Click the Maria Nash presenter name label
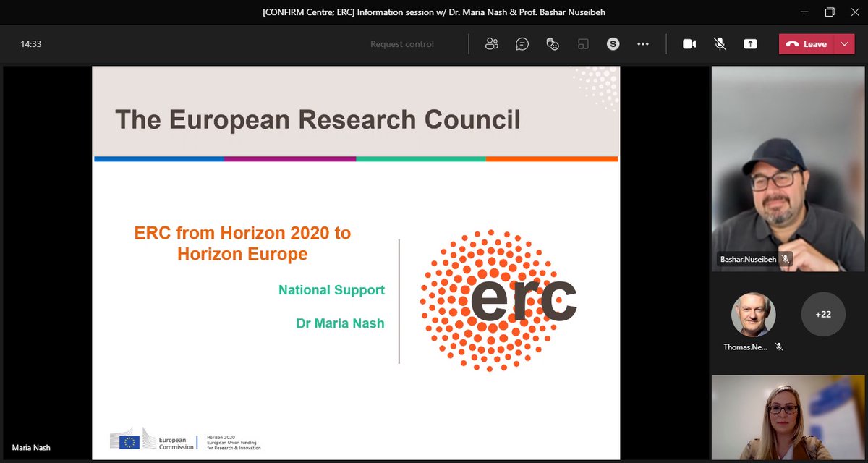 click(x=31, y=448)
